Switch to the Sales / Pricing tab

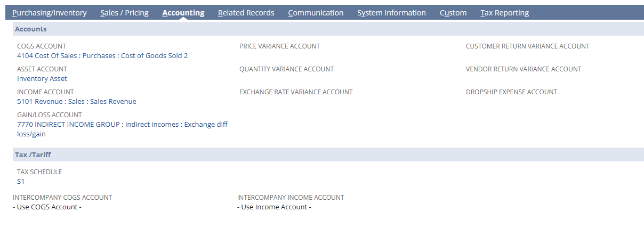click(124, 13)
